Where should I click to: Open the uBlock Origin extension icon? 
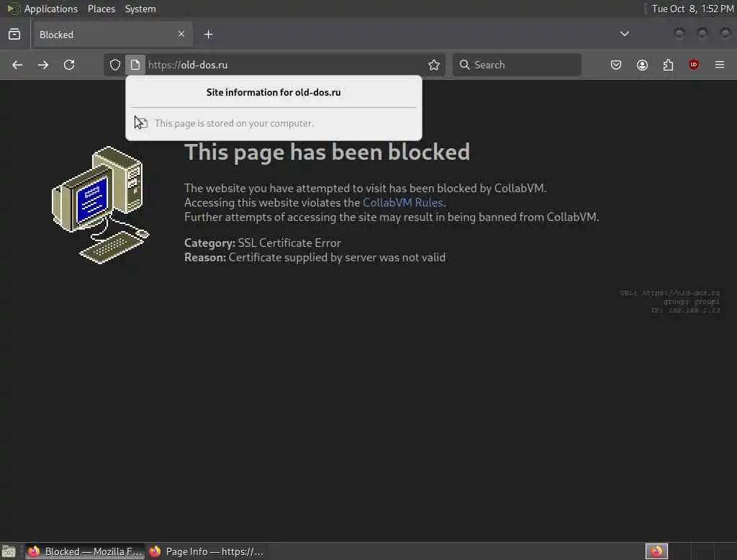pos(693,65)
